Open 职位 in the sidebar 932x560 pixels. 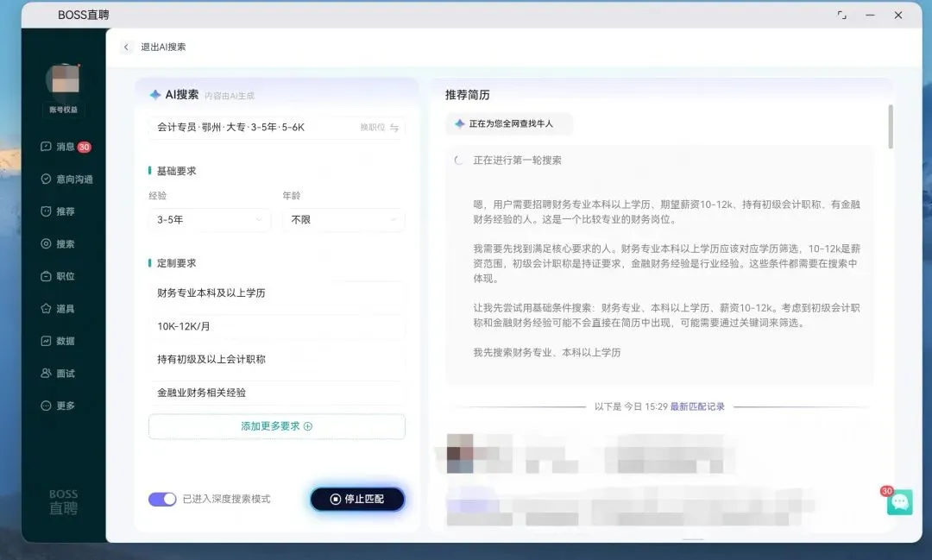point(58,276)
